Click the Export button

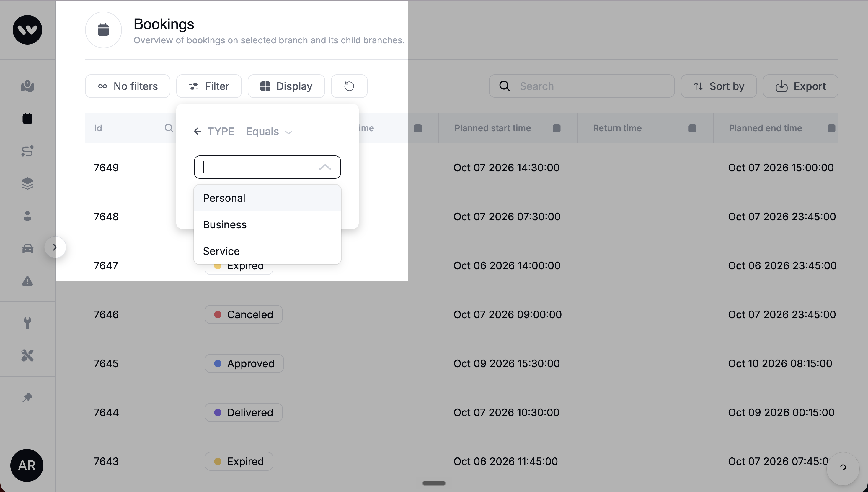(800, 86)
